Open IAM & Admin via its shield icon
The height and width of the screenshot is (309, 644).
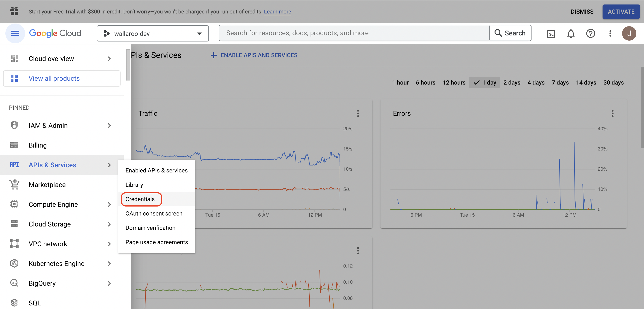(x=14, y=125)
